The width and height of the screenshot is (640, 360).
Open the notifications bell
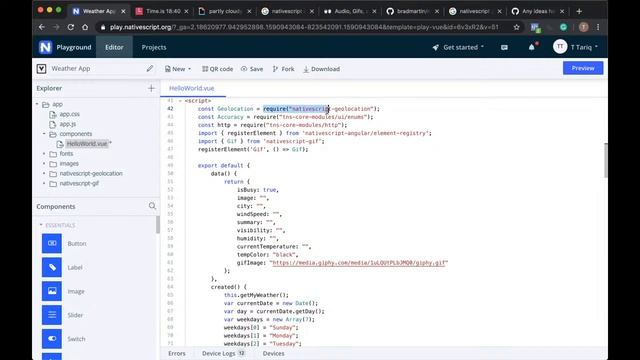(532, 47)
